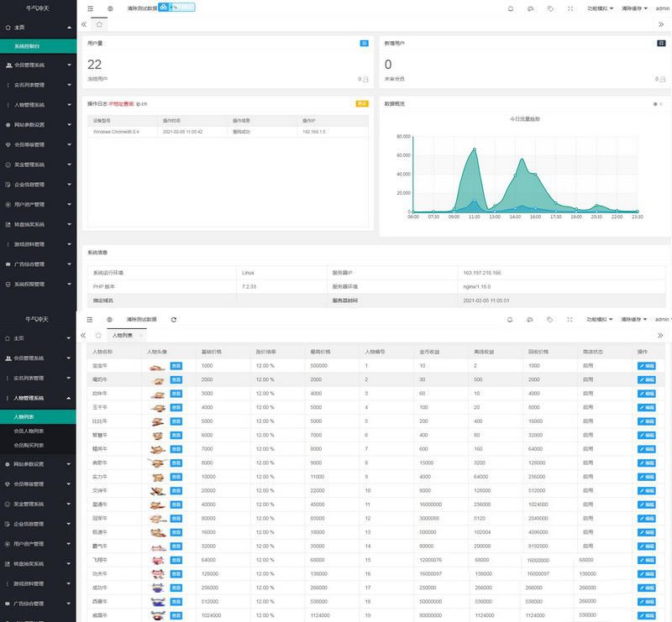Image resolution: width=672 pixels, height=622 pixels.
Task: Click 编辑 button in the 咯奶牛 row
Action: pyautogui.click(x=646, y=379)
